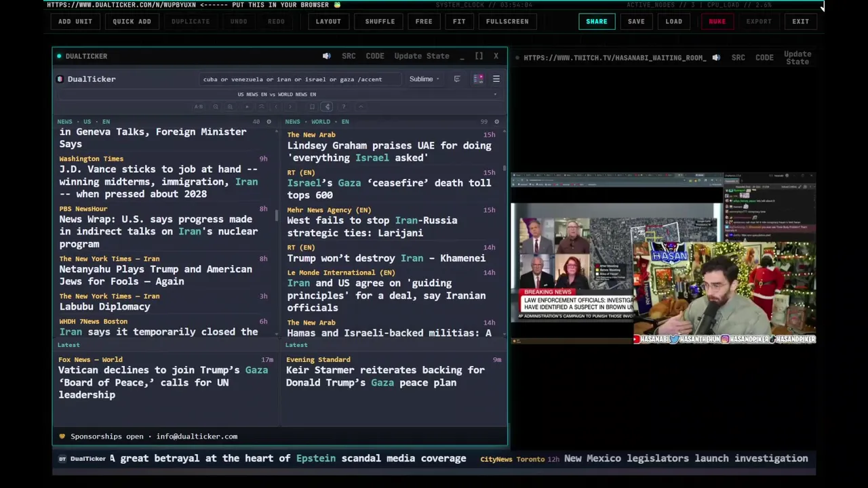Open Gaza ceasefire death toll headline
Image resolution: width=868 pixels, height=488 pixels.
(x=389, y=189)
